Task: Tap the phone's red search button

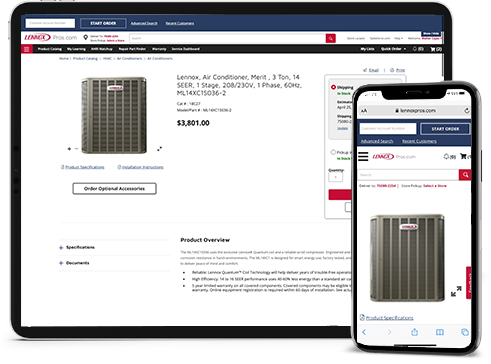Action: click(465, 175)
